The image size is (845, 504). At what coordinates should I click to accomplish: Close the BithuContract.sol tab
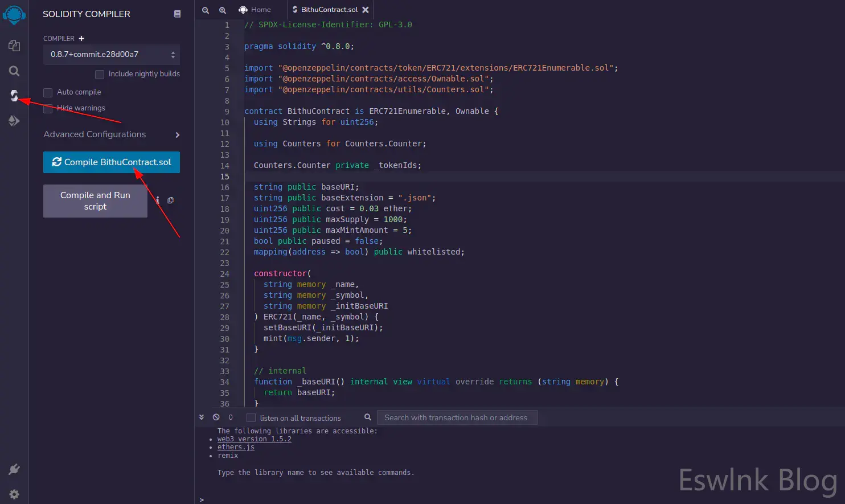point(366,10)
